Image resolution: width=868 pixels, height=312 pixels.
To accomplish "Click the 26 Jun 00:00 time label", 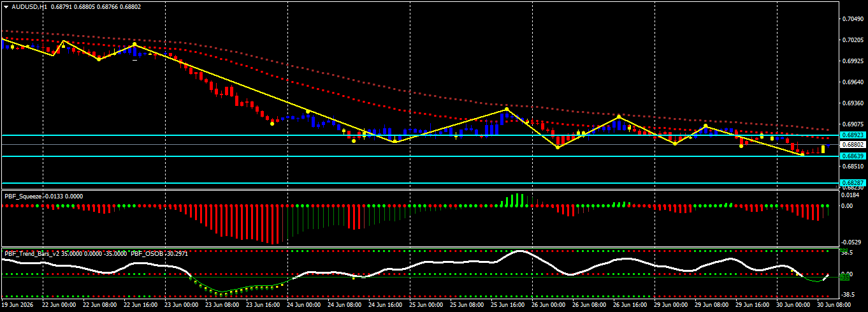I will [x=549, y=306].
